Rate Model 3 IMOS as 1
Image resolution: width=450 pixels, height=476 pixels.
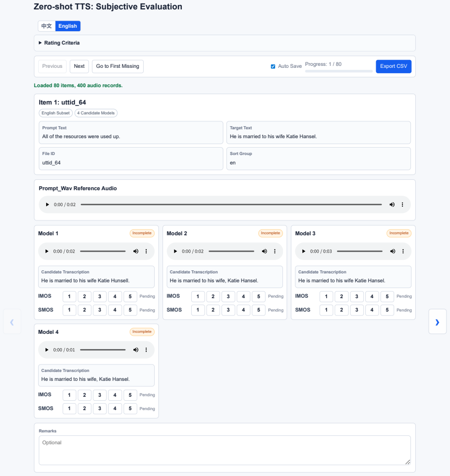326,297
